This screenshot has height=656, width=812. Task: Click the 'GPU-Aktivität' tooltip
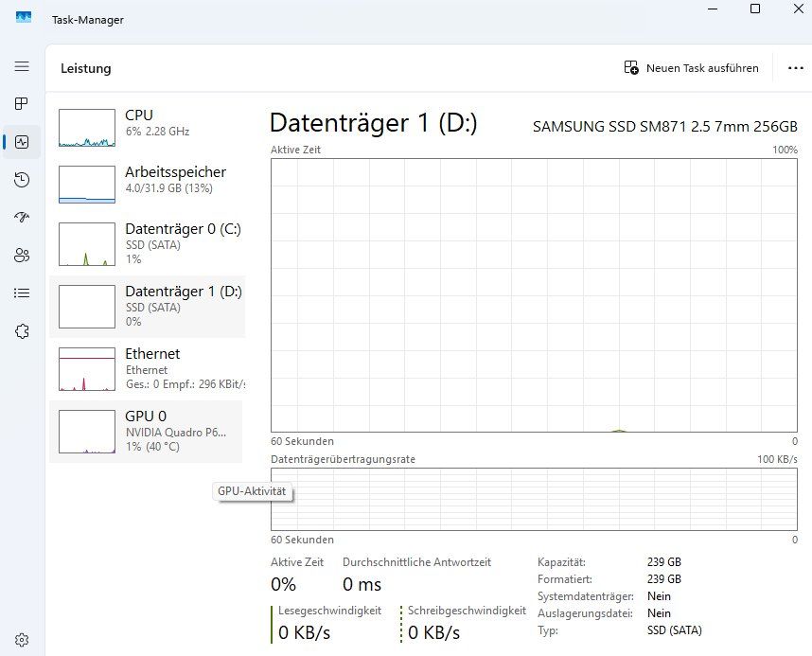click(252, 491)
